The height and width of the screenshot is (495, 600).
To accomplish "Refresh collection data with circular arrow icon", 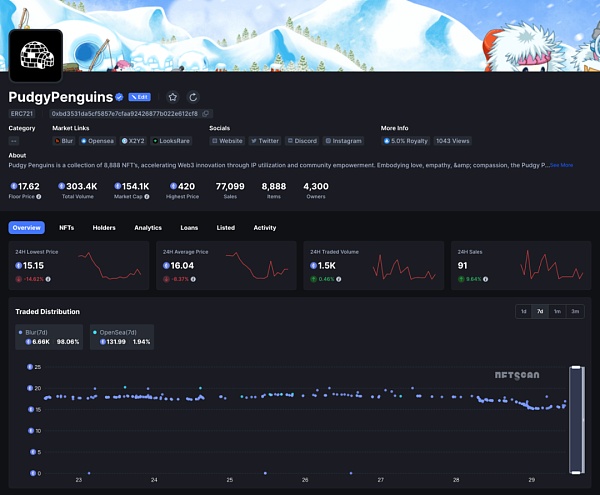I will coord(193,97).
